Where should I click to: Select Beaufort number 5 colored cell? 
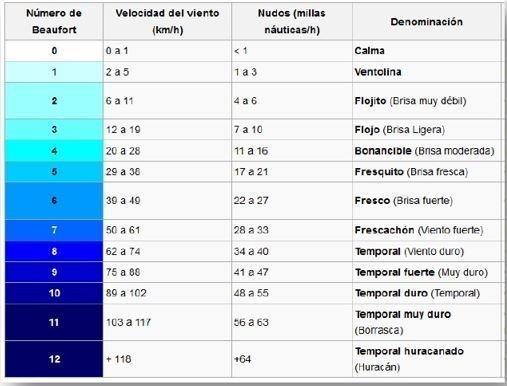(x=54, y=172)
